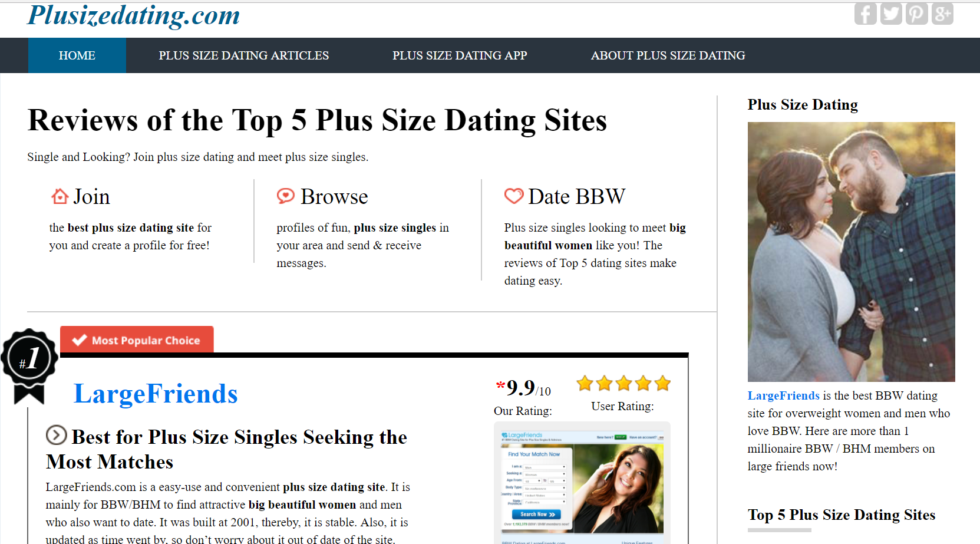Follow the LargeFriends link in sidebar text
The image size is (980, 544).
(x=783, y=395)
